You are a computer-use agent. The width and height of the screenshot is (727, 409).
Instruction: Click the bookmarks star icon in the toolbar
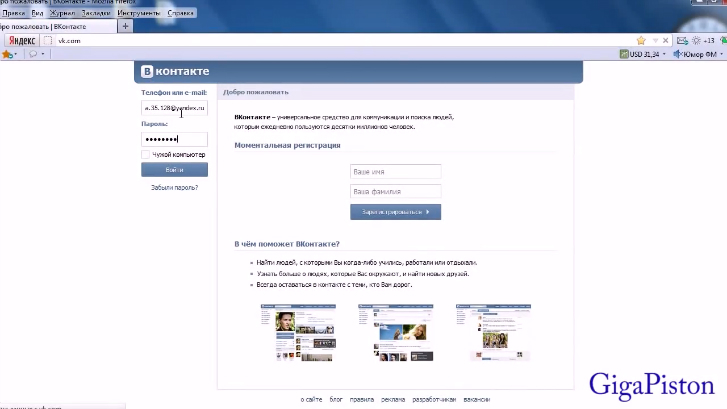coord(6,54)
